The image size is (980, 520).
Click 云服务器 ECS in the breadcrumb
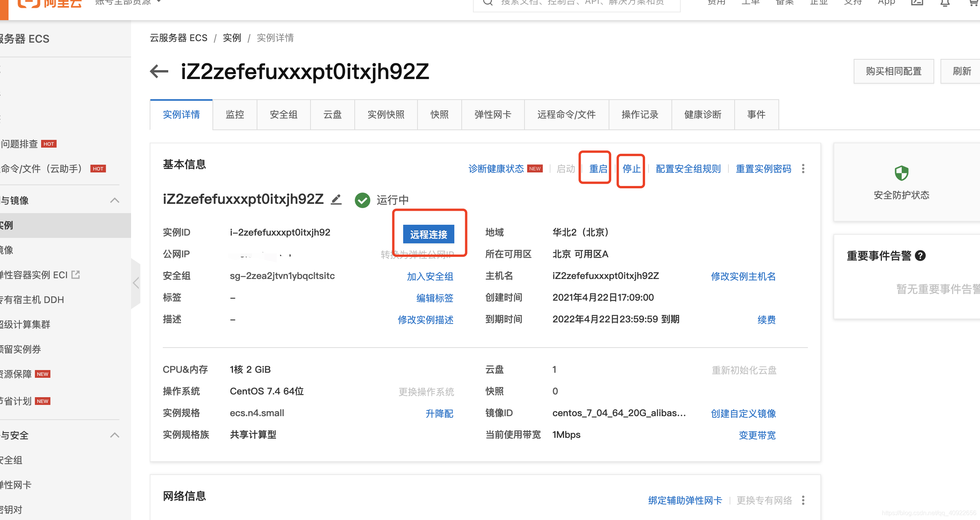(179, 38)
